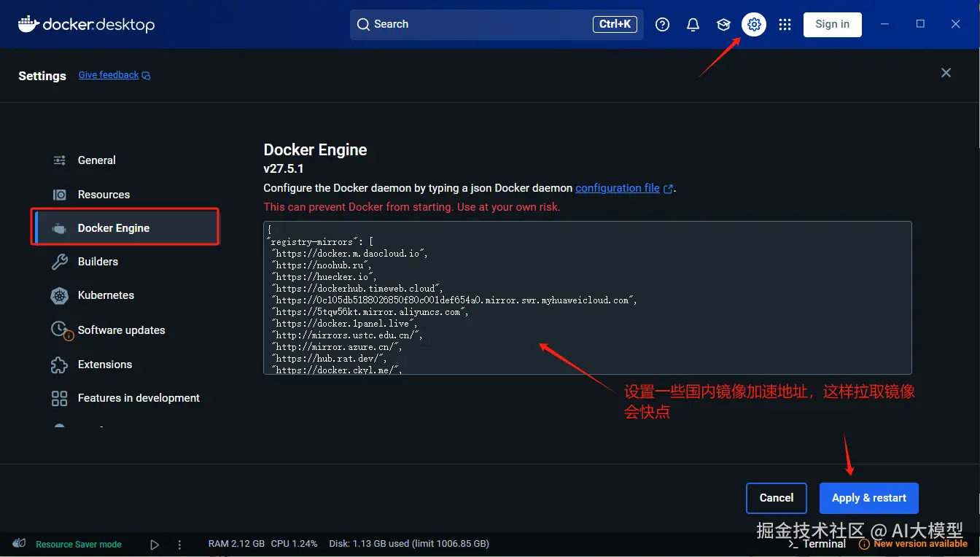This screenshot has width=980, height=557.
Task: Click the mirrors.ustc.edu.cn line
Action: (347, 335)
